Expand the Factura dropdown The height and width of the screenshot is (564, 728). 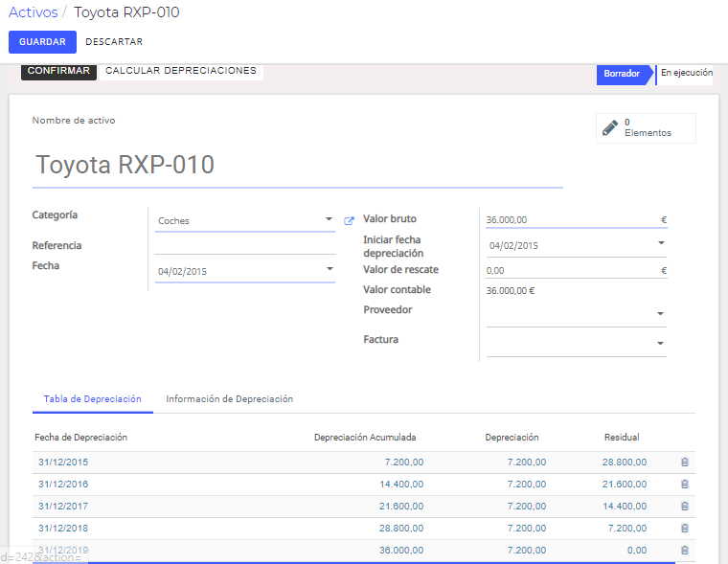660,344
